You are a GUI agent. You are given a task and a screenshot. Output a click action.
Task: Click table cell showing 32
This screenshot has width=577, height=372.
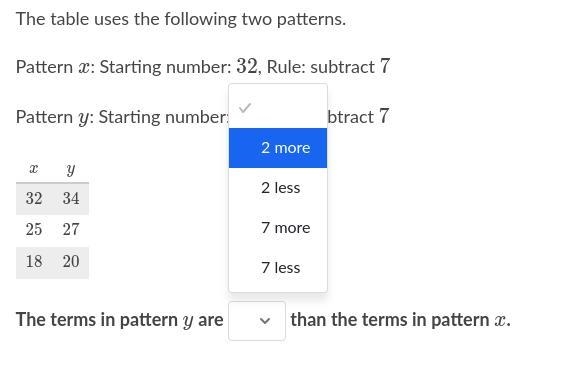[34, 198]
